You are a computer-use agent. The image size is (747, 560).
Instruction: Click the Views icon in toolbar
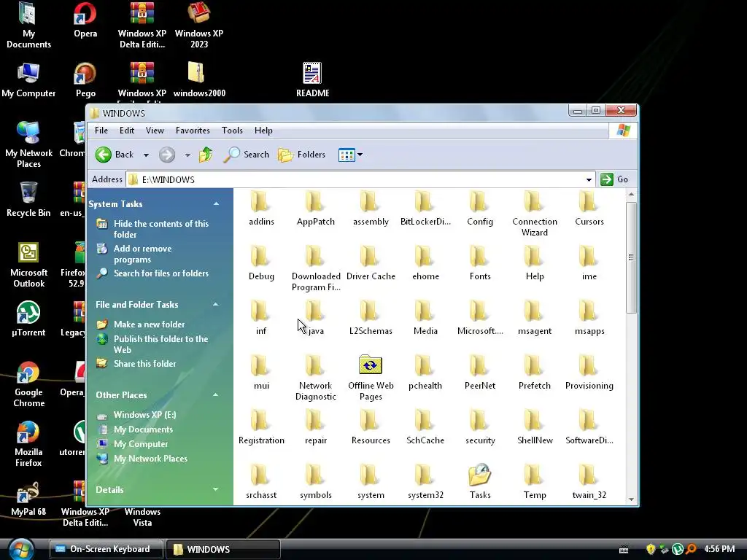click(347, 155)
